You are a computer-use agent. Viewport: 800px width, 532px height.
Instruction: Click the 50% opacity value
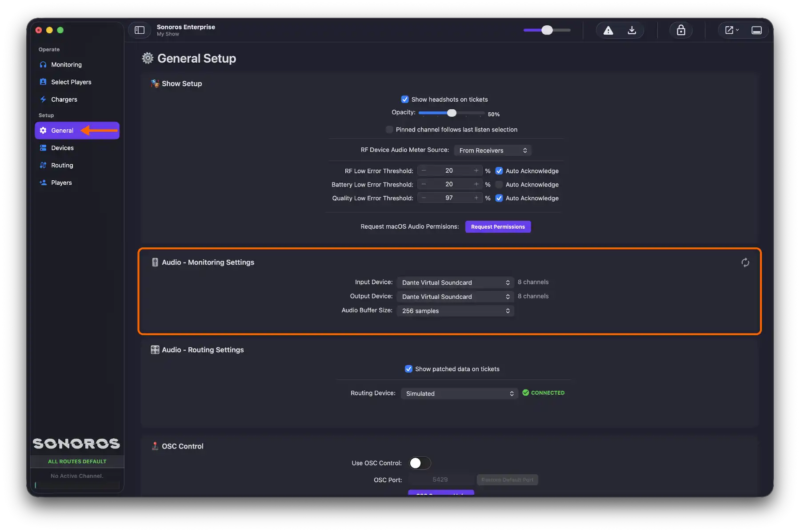point(493,115)
